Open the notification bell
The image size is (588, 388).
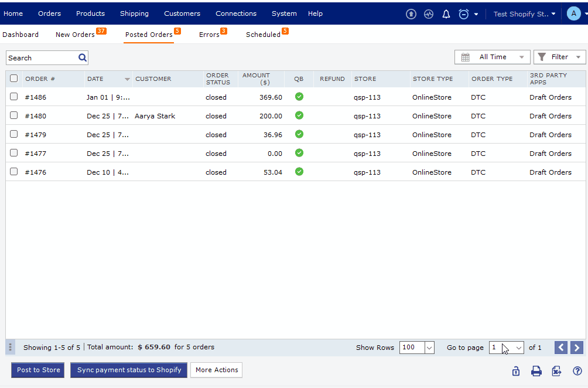coord(446,13)
